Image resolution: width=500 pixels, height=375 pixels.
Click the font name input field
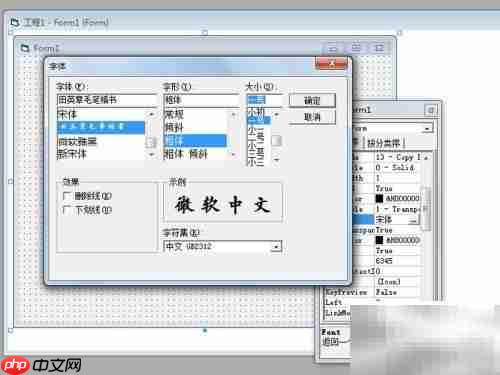pyautogui.click(x=107, y=100)
